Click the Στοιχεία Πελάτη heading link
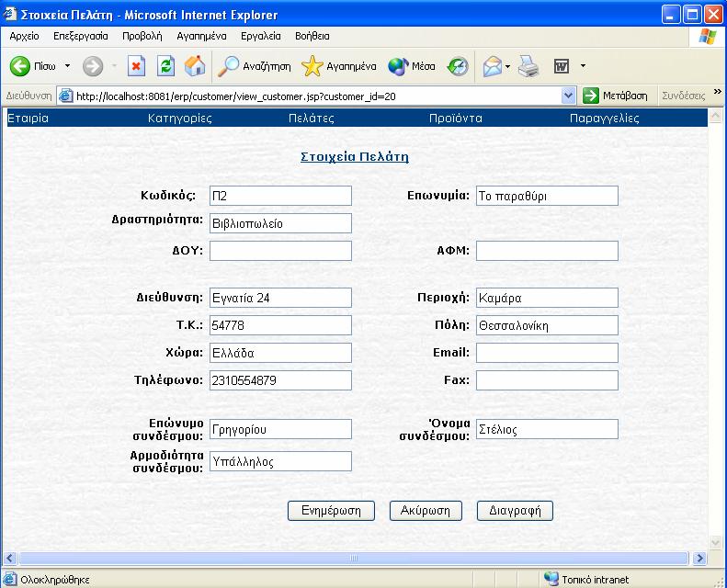 click(x=355, y=156)
